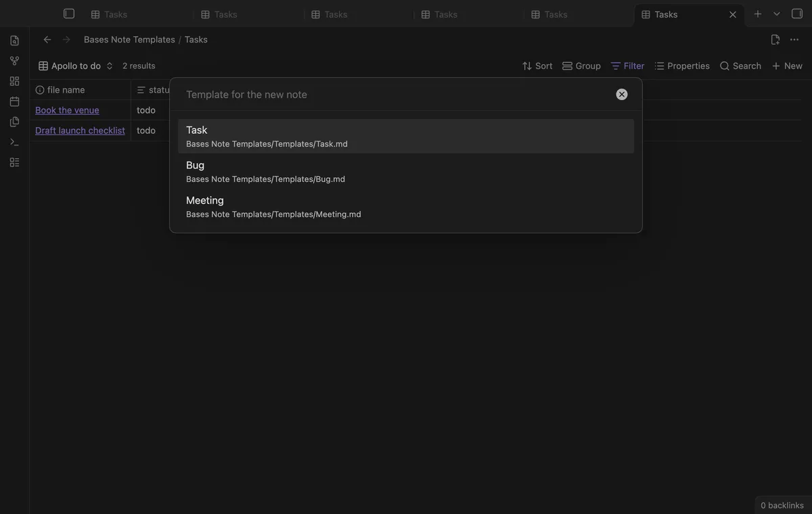Navigate back with the left arrow

[x=47, y=39]
